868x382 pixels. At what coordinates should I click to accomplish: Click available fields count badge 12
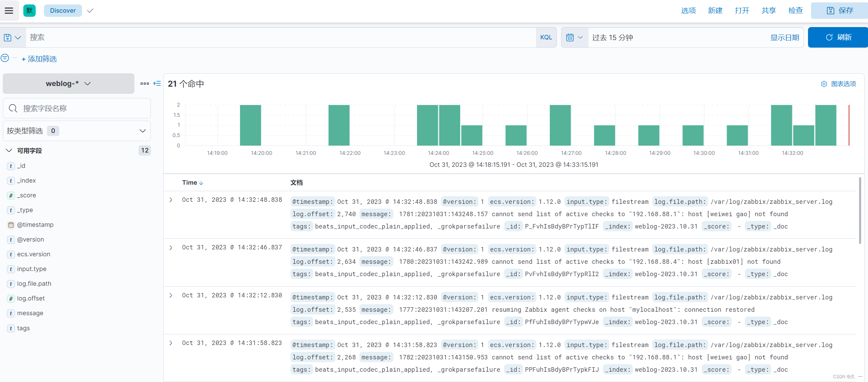pyautogui.click(x=145, y=150)
